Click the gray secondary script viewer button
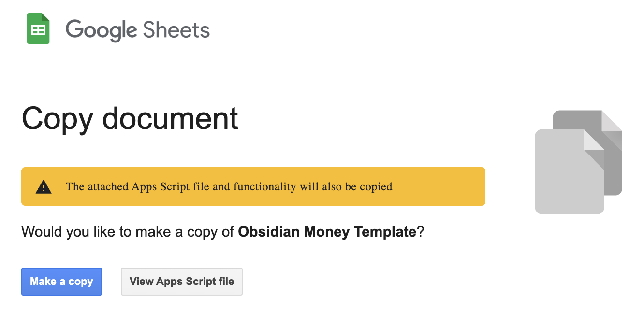 [x=181, y=282]
